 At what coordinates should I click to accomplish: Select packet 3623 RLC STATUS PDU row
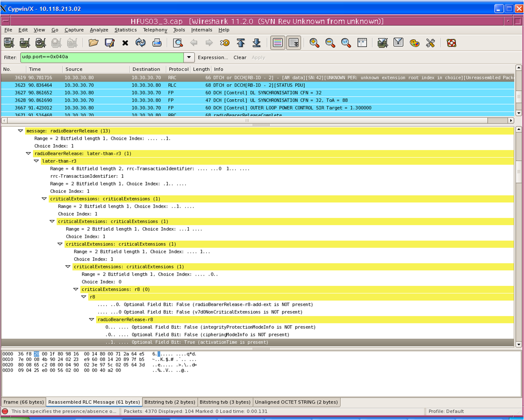258,85
